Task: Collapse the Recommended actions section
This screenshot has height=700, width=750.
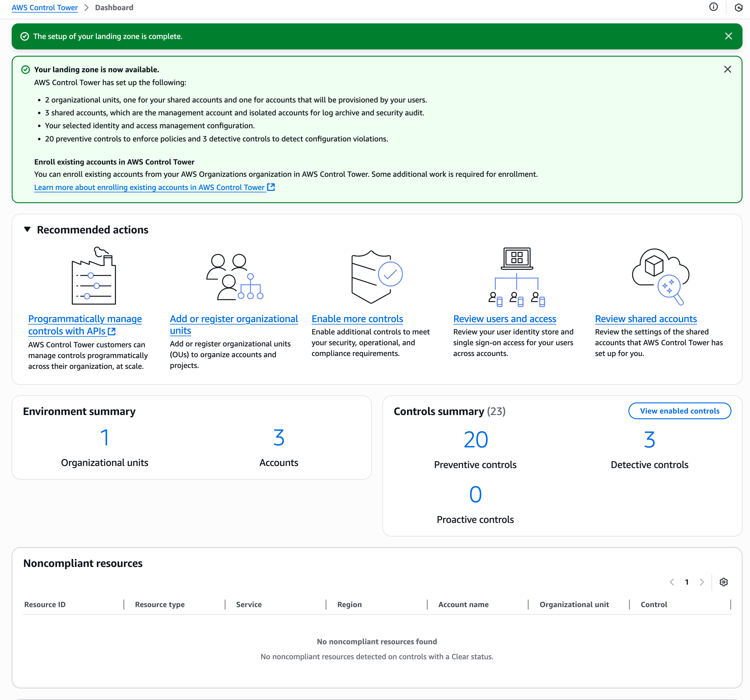Action: coord(27,230)
